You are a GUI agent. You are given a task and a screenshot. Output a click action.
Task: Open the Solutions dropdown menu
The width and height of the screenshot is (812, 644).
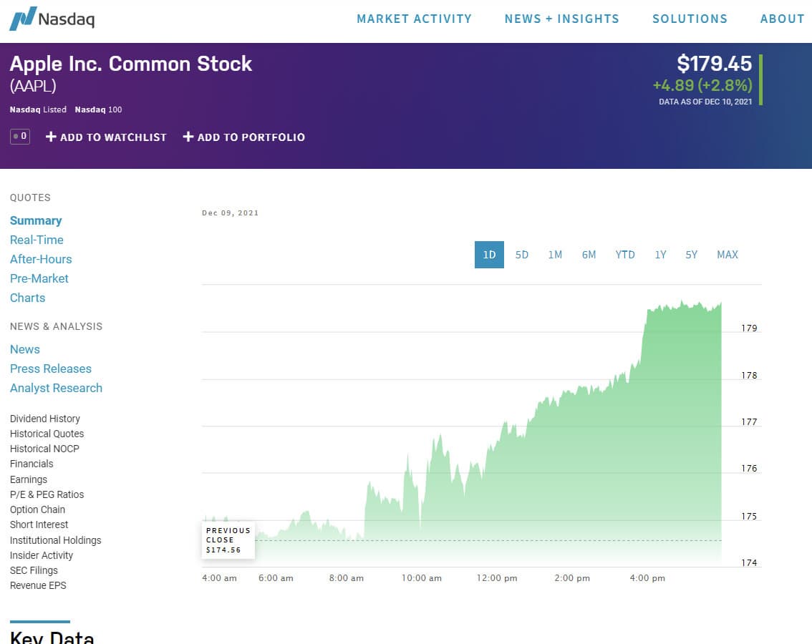tap(690, 19)
